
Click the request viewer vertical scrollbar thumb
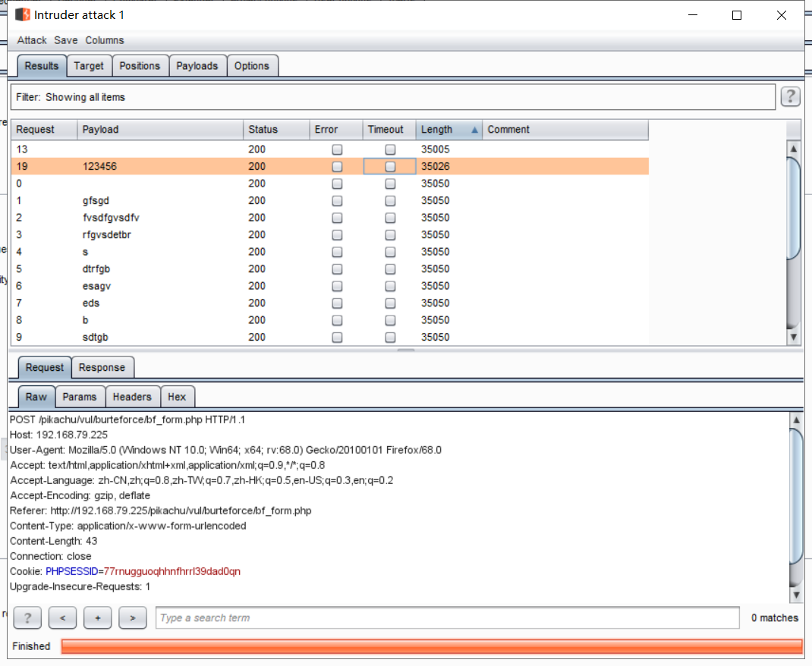click(797, 495)
